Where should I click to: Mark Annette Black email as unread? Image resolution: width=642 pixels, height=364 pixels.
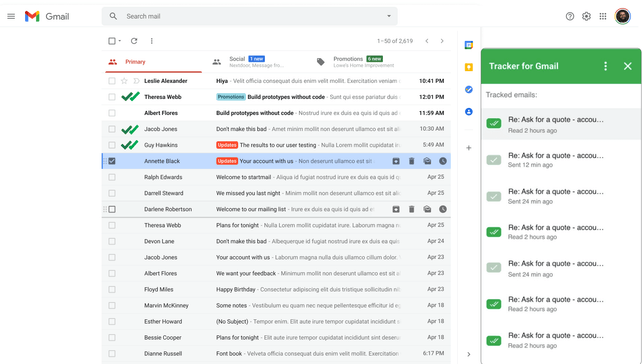click(x=427, y=161)
